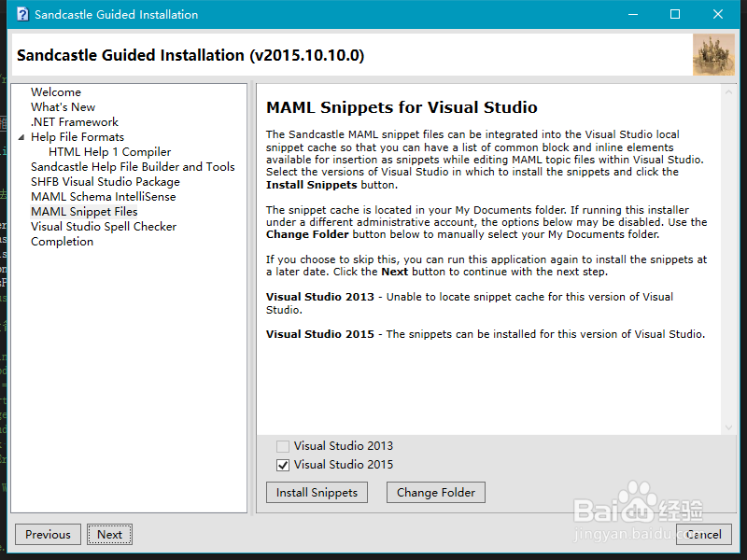Viewport: 747px width, 560px height.
Task: Click the sandcastle logo image
Action: (x=713, y=55)
